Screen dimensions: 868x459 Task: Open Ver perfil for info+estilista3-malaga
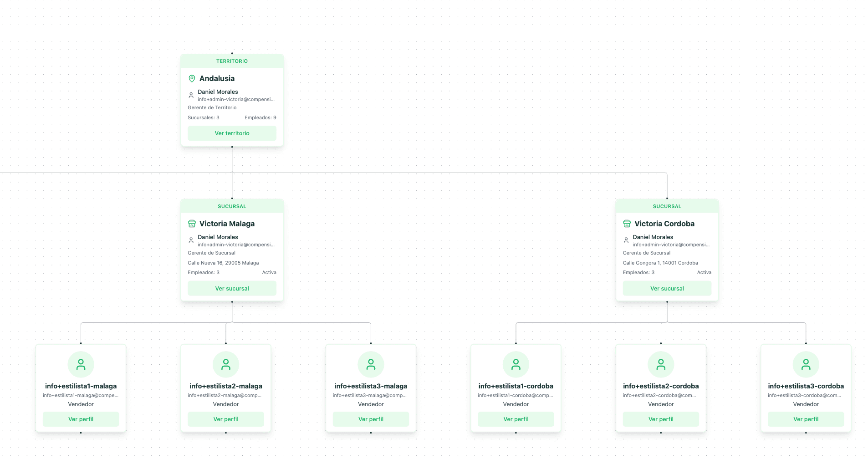(x=371, y=419)
